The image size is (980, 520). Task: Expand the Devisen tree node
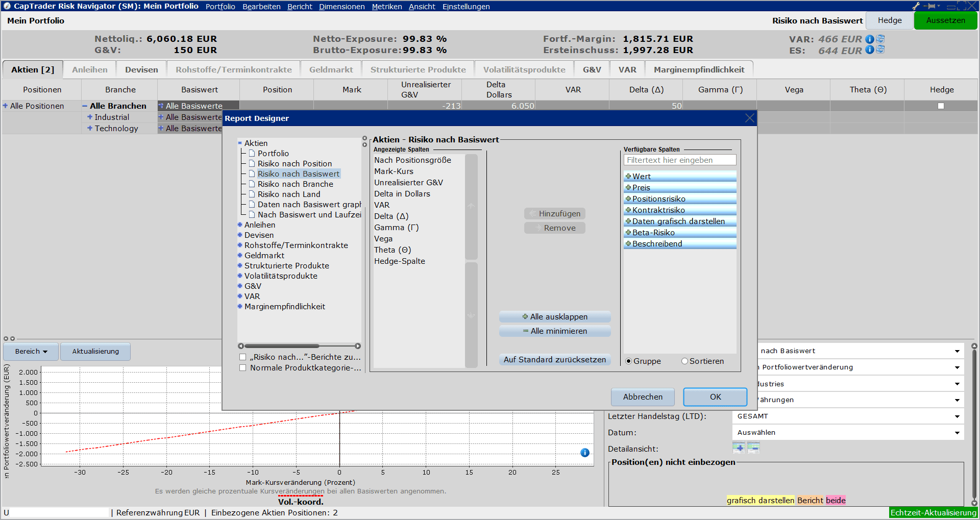240,235
